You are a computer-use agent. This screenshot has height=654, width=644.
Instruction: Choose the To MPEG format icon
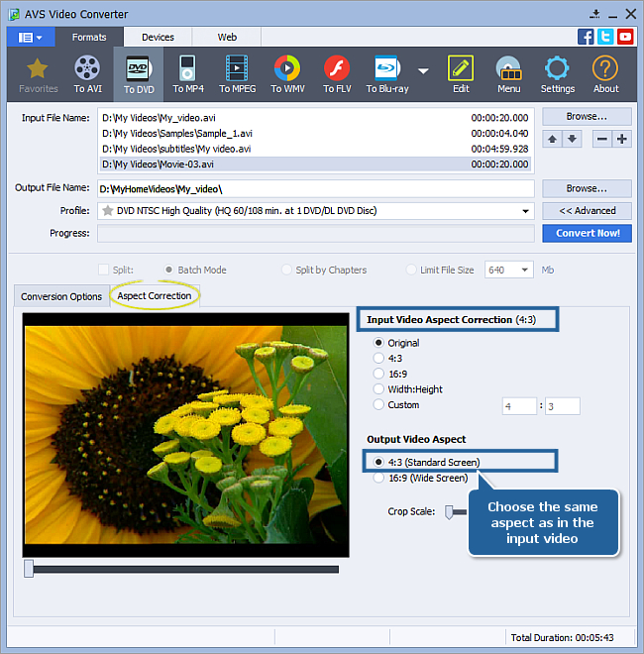pyautogui.click(x=238, y=74)
